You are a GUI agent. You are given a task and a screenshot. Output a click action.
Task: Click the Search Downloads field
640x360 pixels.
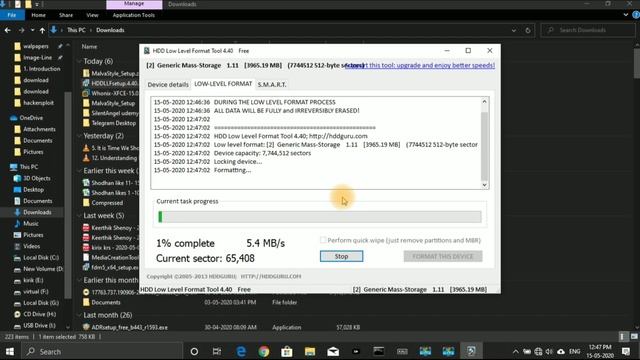click(588, 30)
